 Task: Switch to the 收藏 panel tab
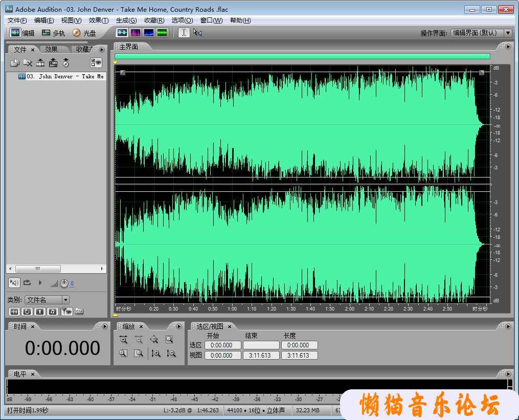point(83,49)
